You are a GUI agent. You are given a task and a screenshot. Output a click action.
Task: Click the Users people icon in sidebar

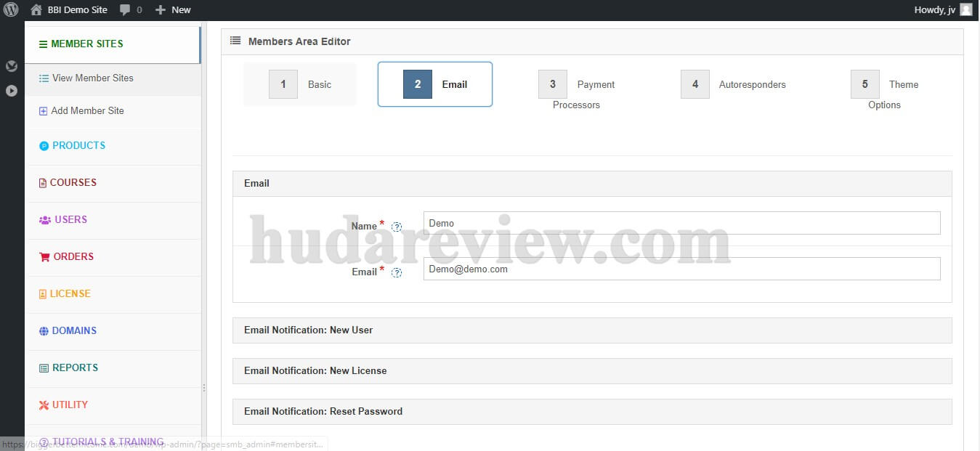pyautogui.click(x=43, y=219)
